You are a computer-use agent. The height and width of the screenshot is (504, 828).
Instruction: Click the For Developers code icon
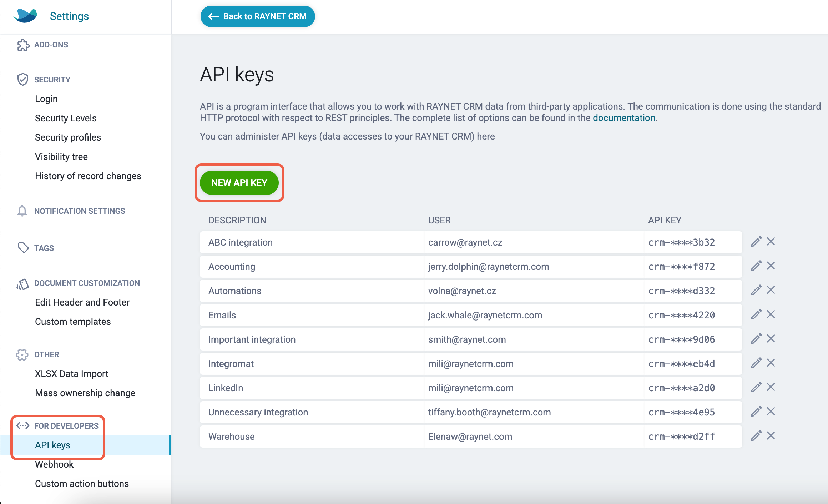point(23,425)
